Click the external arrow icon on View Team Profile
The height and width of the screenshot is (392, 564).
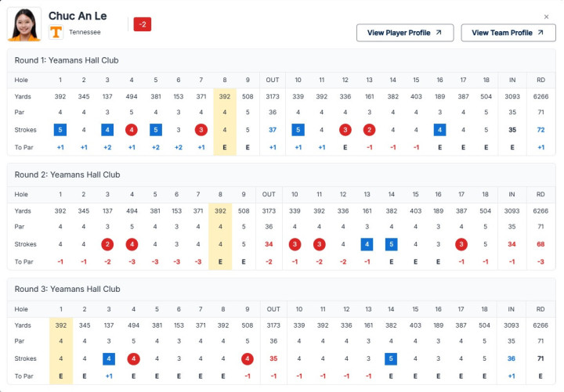540,32
